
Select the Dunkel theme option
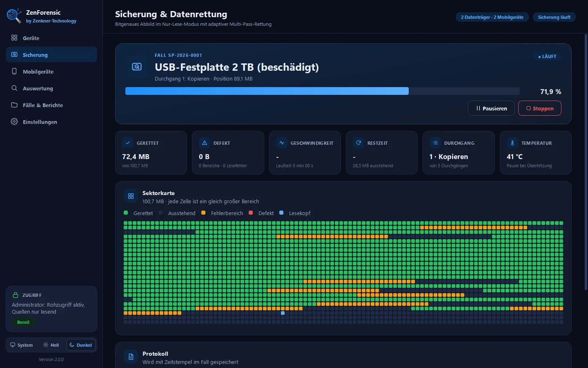coord(81,345)
